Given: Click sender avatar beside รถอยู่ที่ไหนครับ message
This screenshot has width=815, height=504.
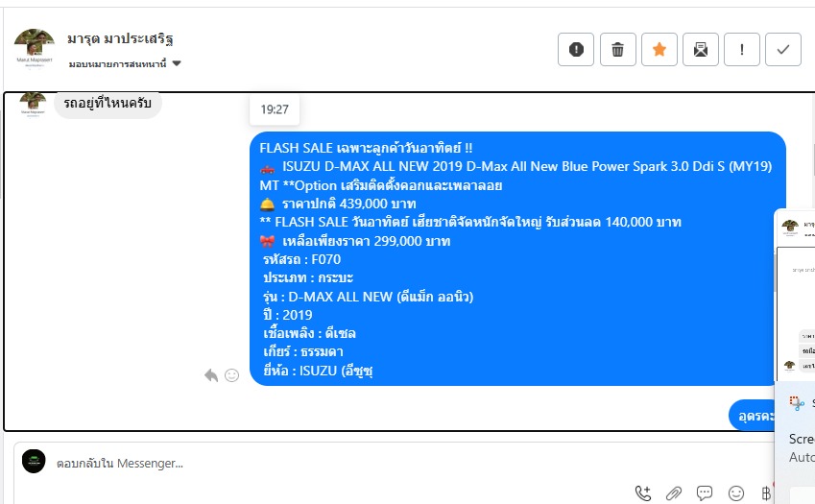Looking at the screenshot, I should pyautogui.click(x=33, y=105).
